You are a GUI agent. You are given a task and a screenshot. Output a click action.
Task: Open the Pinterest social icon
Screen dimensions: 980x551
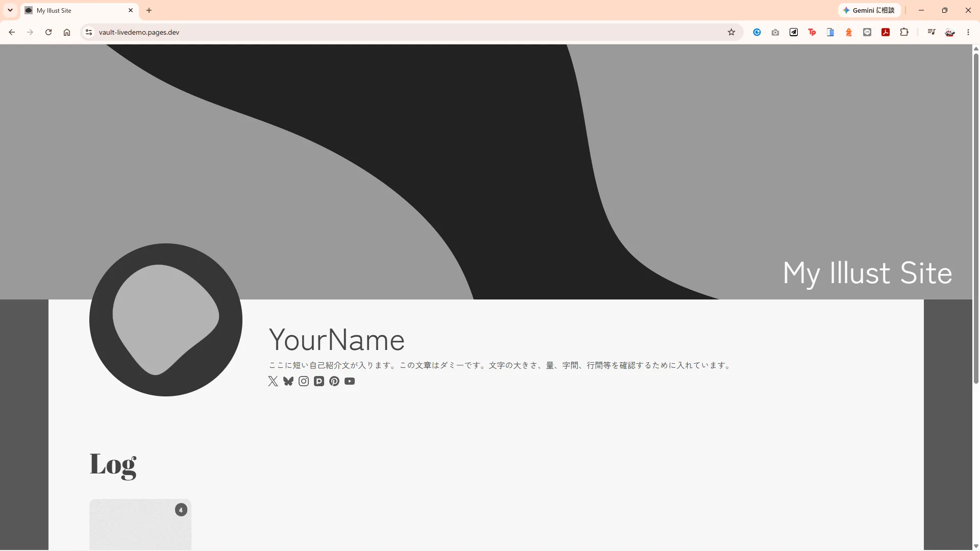point(334,381)
